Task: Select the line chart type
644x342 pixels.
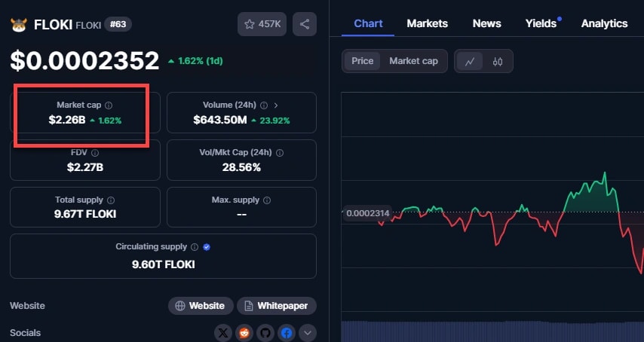Action: pos(470,61)
